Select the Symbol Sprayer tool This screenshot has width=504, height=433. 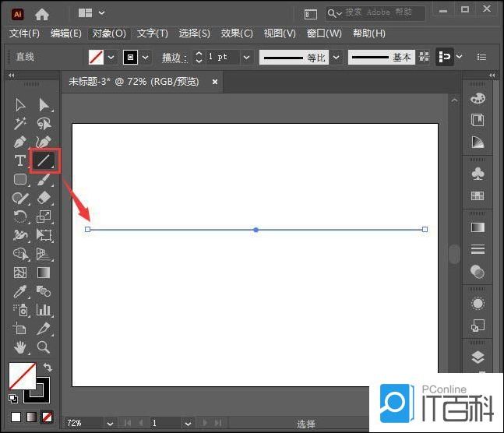(x=21, y=310)
